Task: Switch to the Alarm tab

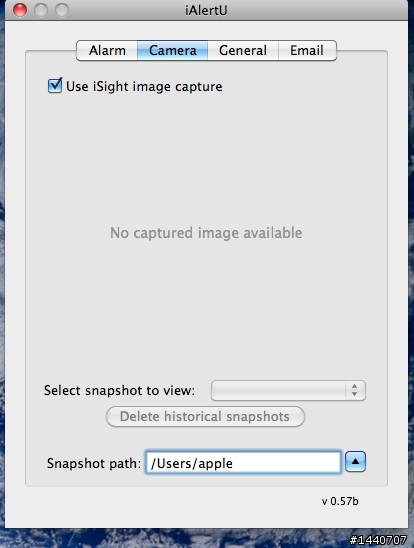Action: [107, 50]
